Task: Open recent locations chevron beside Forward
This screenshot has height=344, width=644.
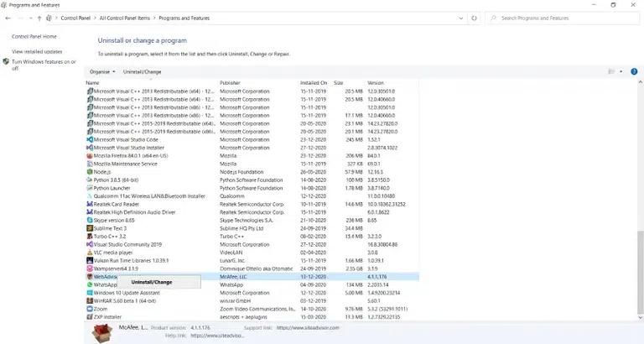Action: pos(31,18)
